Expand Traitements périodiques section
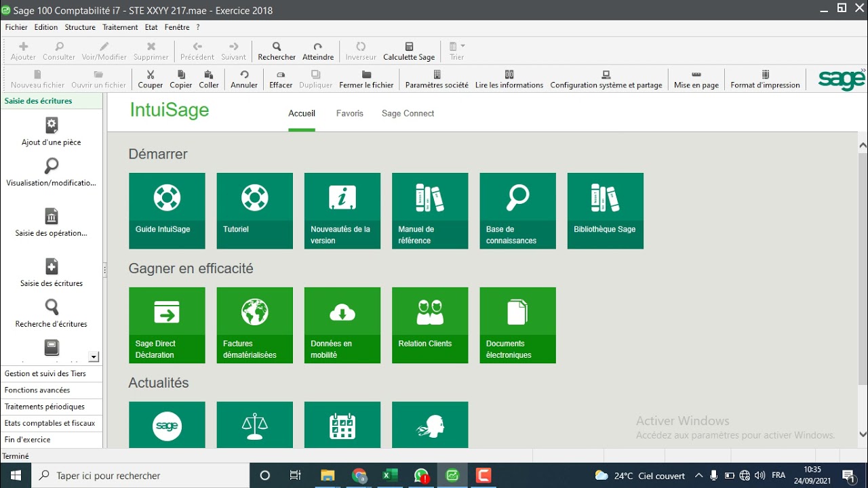The width and height of the screenshot is (868, 488). pos(52,407)
